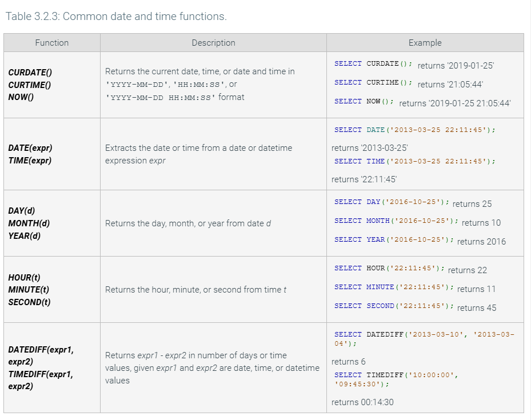Screen dimensions: 531x420
Task: Click the DATE(expr) function name
Action: pyautogui.click(x=30, y=148)
